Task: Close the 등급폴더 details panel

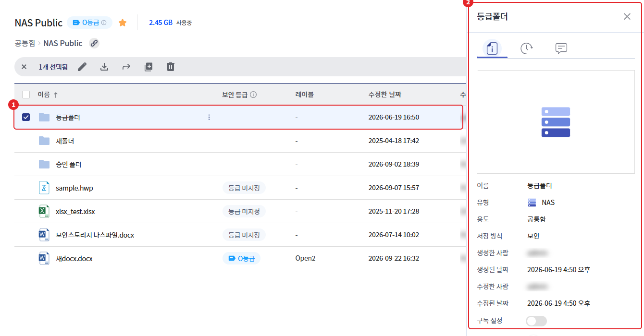Action: pyautogui.click(x=627, y=16)
